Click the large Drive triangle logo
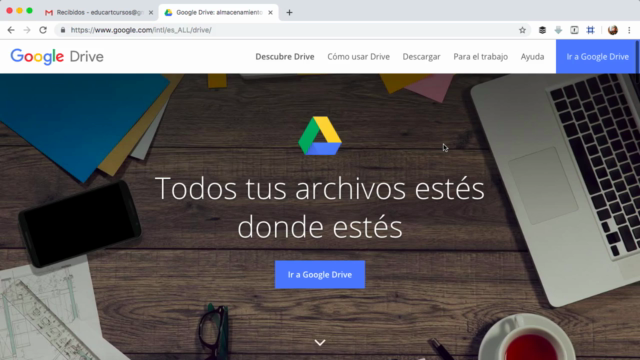640x360 pixels. click(x=320, y=136)
